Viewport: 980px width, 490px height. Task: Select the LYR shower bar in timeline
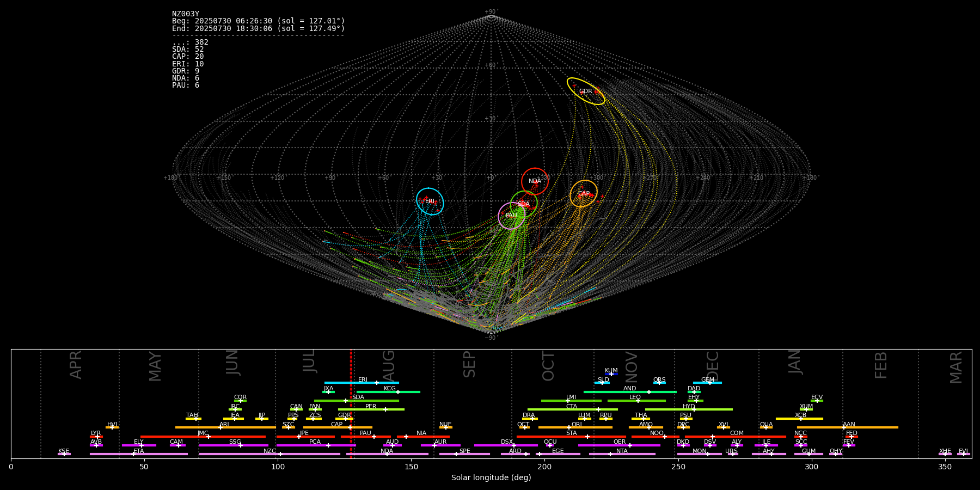96,437
